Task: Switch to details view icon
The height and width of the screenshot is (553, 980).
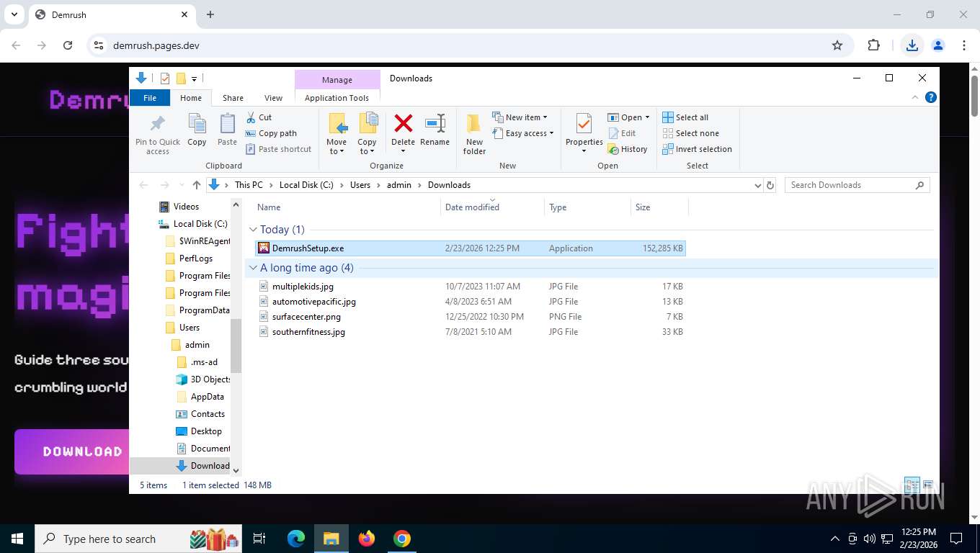Action: 912,485
